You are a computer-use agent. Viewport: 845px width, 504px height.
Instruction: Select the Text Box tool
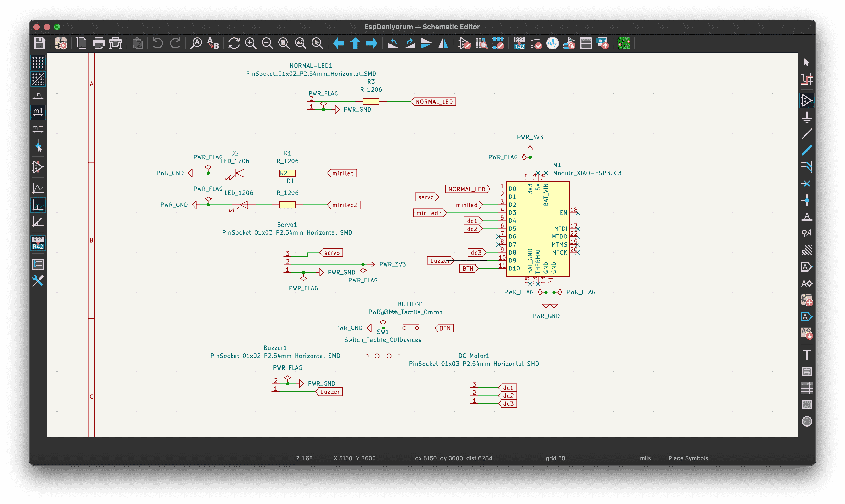pos(806,371)
